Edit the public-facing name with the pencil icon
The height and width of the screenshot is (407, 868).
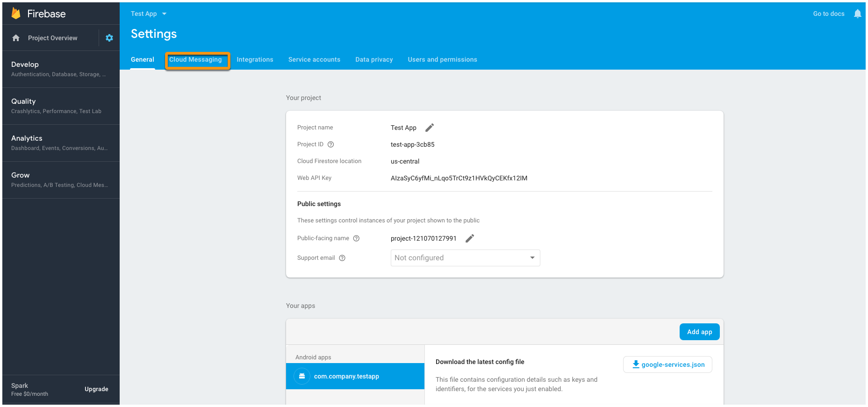click(x=470, y=238)
